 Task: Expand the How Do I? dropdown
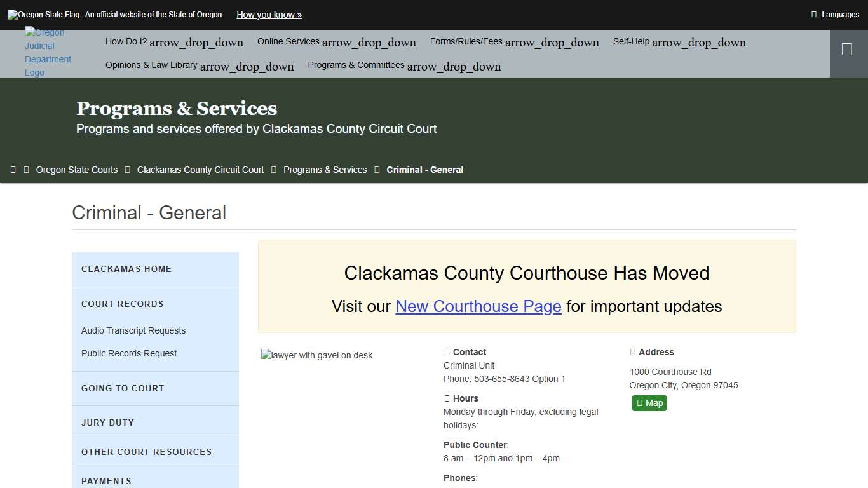click(x=173, y=41)
